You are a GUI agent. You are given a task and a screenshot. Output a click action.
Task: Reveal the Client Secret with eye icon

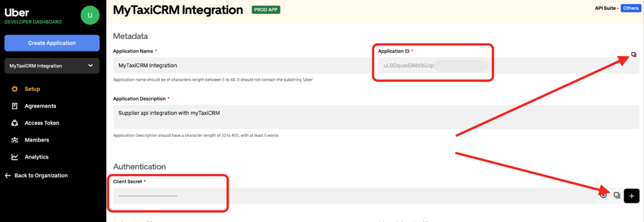point(604,196)
